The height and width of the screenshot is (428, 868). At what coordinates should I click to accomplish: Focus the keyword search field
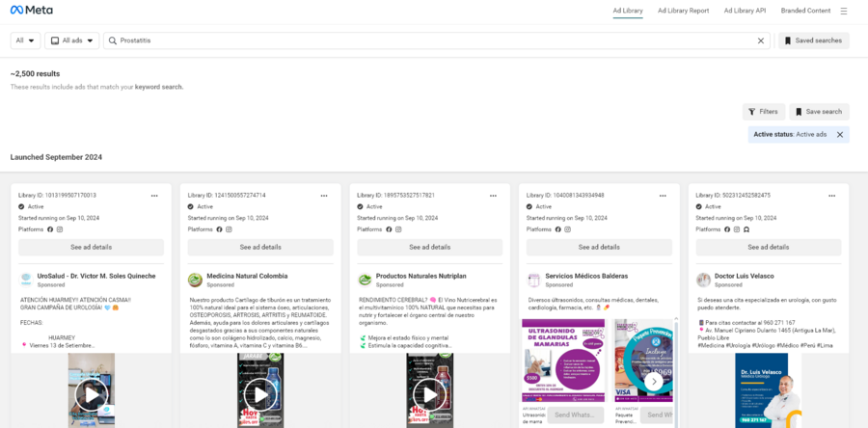434,40
